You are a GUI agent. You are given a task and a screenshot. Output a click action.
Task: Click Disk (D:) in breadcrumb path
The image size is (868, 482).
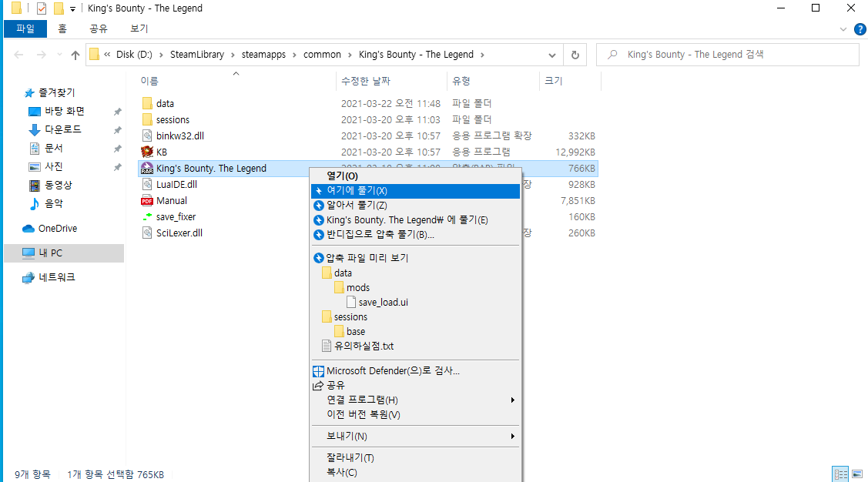[x=134, y=55]
